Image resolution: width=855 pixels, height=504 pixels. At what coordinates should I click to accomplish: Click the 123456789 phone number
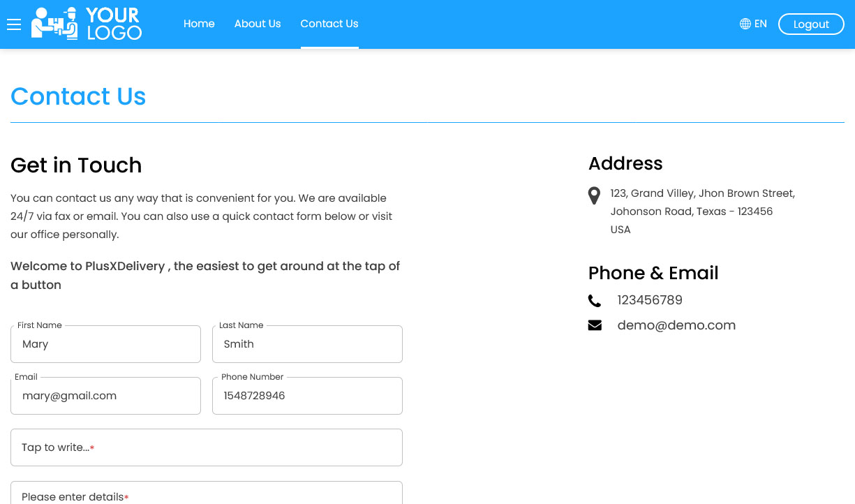(x=650, y=300)
